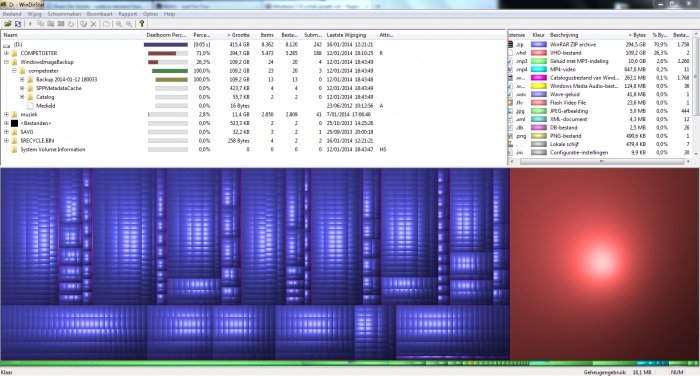
Task: Click the Help question mark toolbar icon
Action: (142, 24)
